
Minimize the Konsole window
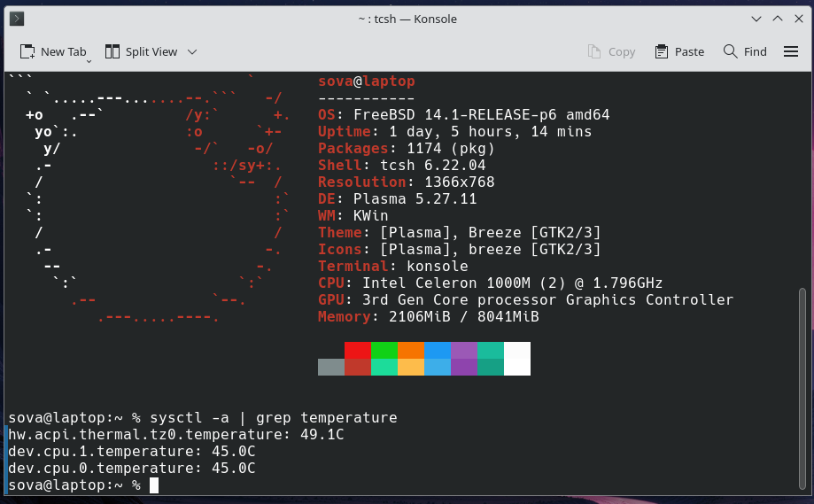[756, 19]
